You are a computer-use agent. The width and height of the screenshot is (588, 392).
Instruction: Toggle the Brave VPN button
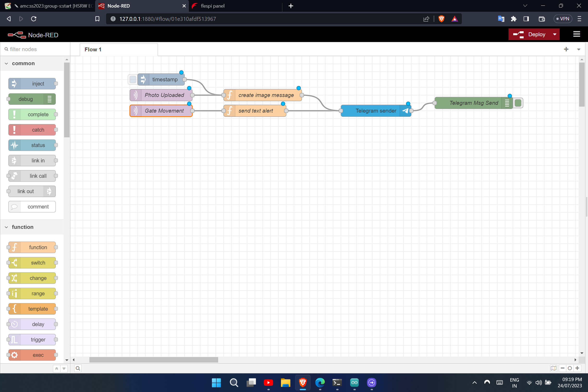(563, 19)
